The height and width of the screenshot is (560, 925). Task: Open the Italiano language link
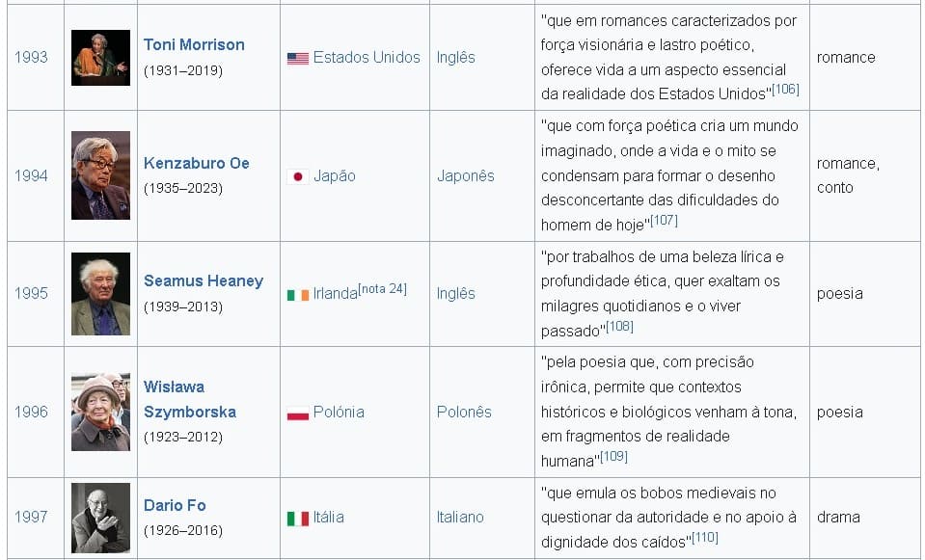[460, 517]
